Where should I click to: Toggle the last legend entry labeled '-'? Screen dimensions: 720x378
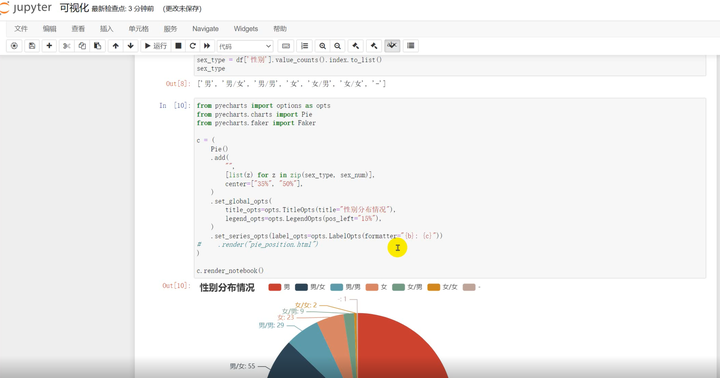(472, 287)
